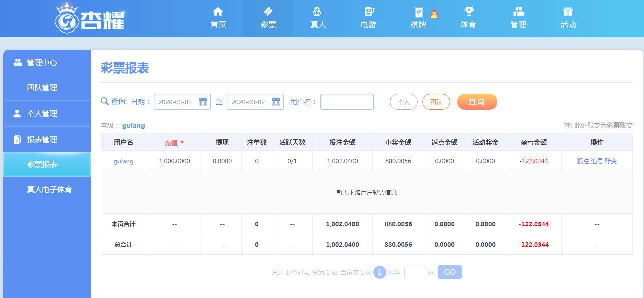
Task: Click the 杏耀 crown logo
Action: click(x=90, y=18)
